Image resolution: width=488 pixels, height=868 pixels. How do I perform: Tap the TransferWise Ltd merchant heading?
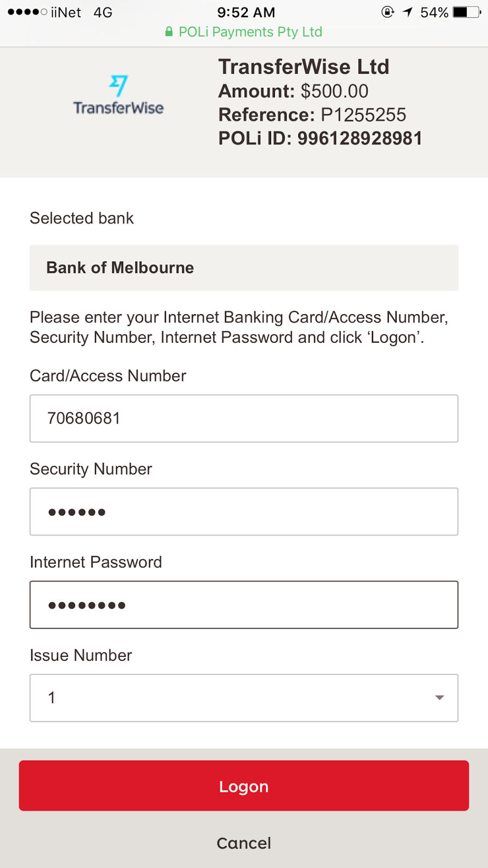(304, 67)
